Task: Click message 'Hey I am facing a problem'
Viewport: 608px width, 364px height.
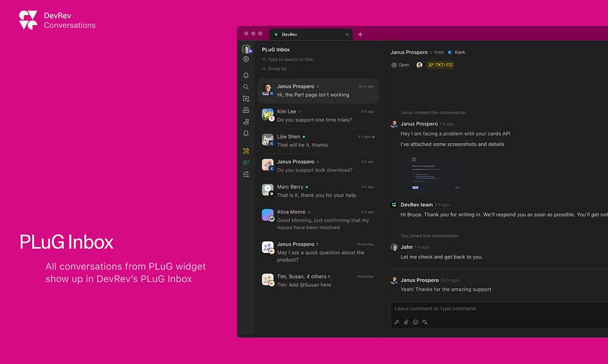Action: (x=455, y=133)
